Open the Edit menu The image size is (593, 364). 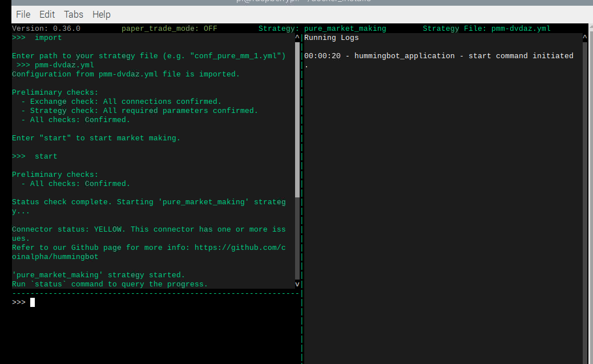(x=47, y=14)
